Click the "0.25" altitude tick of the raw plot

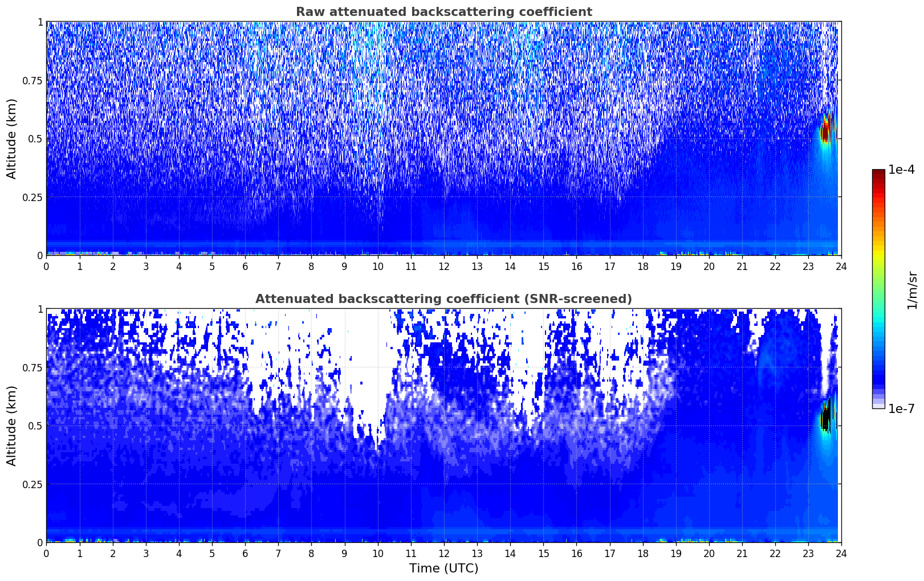[33, 197]
